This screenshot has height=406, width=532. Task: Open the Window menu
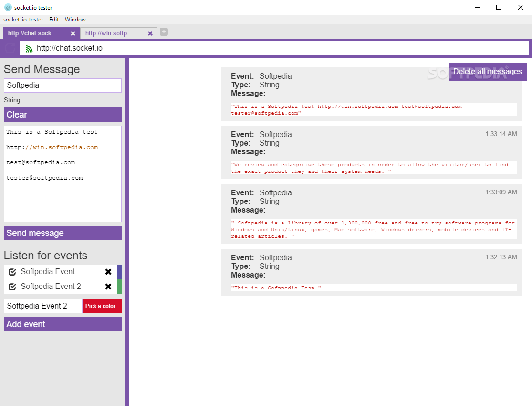tap(75, 20)
